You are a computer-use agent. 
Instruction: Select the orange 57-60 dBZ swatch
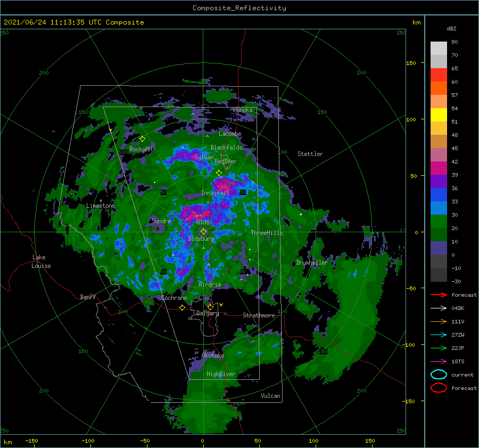point(439,88)
